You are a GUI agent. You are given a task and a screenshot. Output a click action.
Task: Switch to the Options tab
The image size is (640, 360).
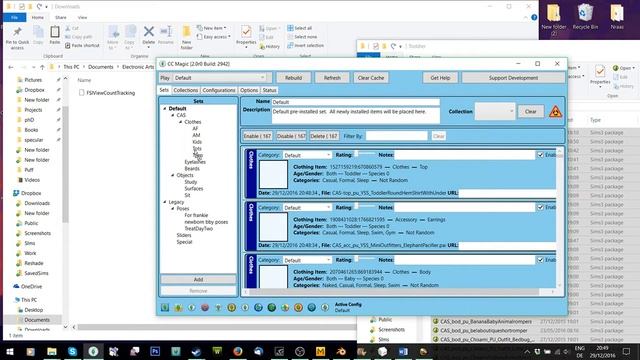click(x=249, y=90)
